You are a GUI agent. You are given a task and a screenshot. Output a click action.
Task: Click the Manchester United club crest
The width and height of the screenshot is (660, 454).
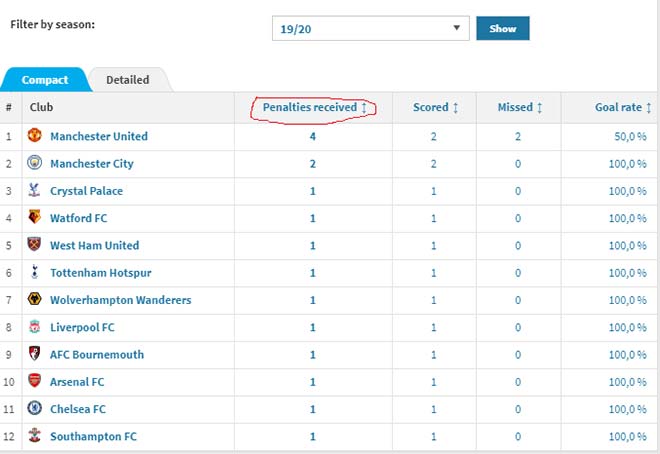[x=35, y=136]
